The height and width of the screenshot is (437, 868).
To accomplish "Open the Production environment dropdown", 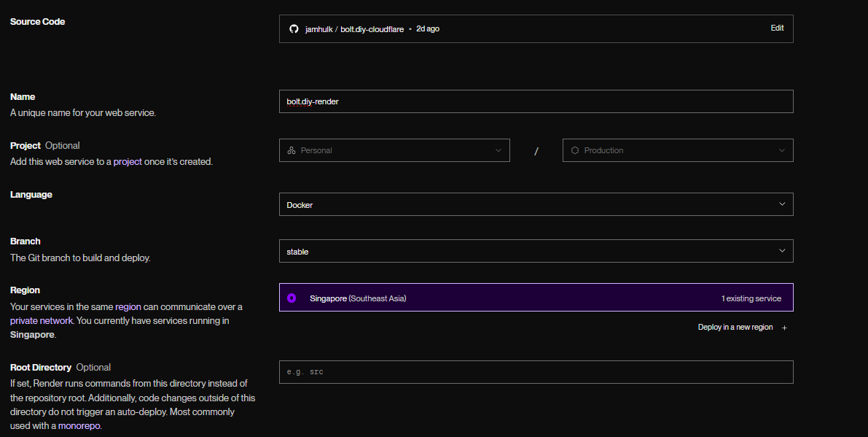I will point(678,150).
